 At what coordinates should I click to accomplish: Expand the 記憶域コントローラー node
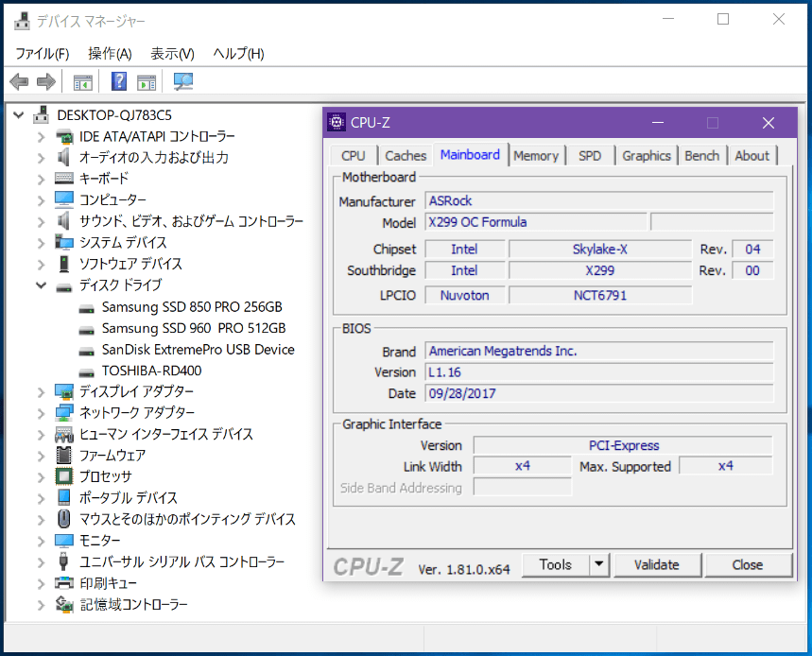(x=41, y=605)
